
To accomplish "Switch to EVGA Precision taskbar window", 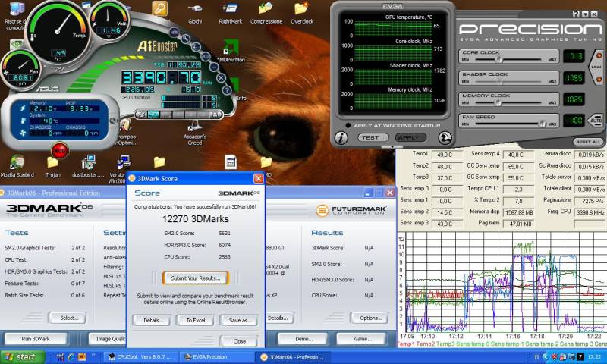I will [216, 357].
